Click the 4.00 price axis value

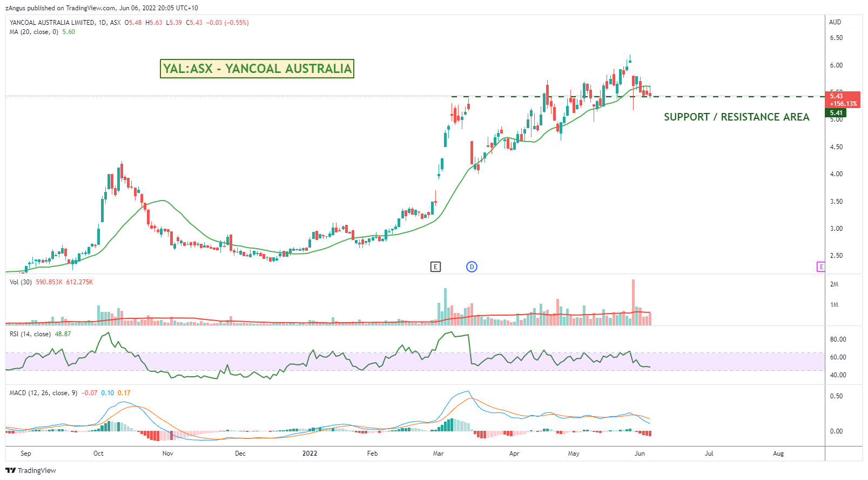pos(836,174)
